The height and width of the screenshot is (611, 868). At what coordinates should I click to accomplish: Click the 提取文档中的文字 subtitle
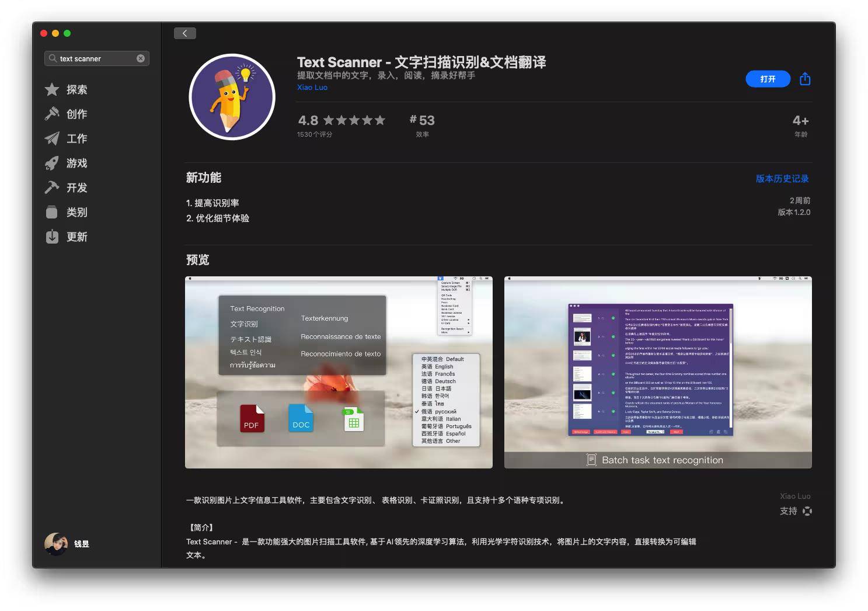386,75
